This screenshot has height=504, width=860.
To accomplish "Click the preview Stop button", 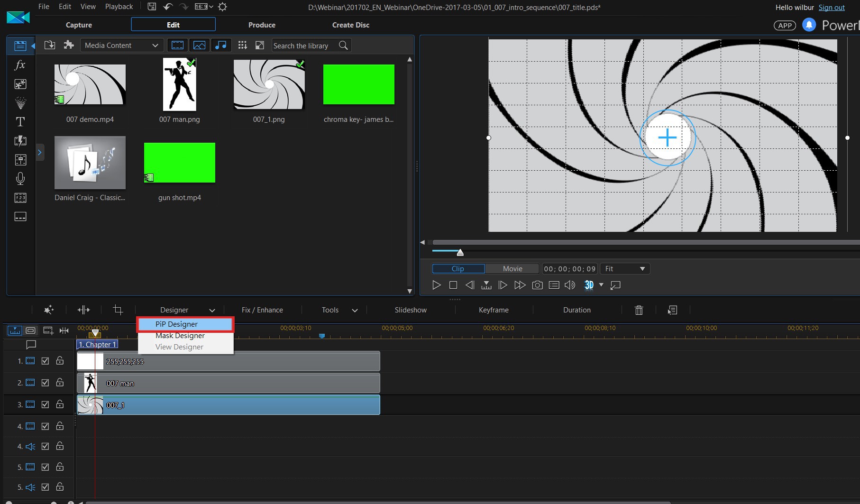I will 453,285.
